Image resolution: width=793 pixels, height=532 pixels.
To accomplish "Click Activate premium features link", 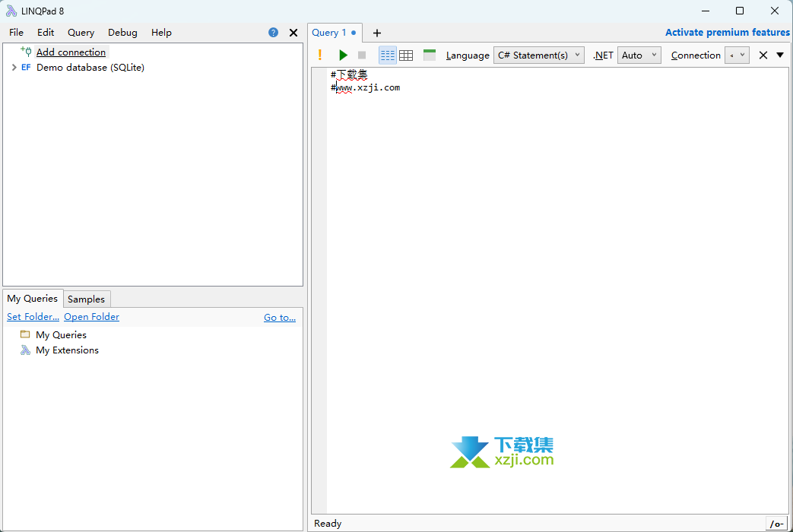I will pyautogui.click(x=728, y=33).
